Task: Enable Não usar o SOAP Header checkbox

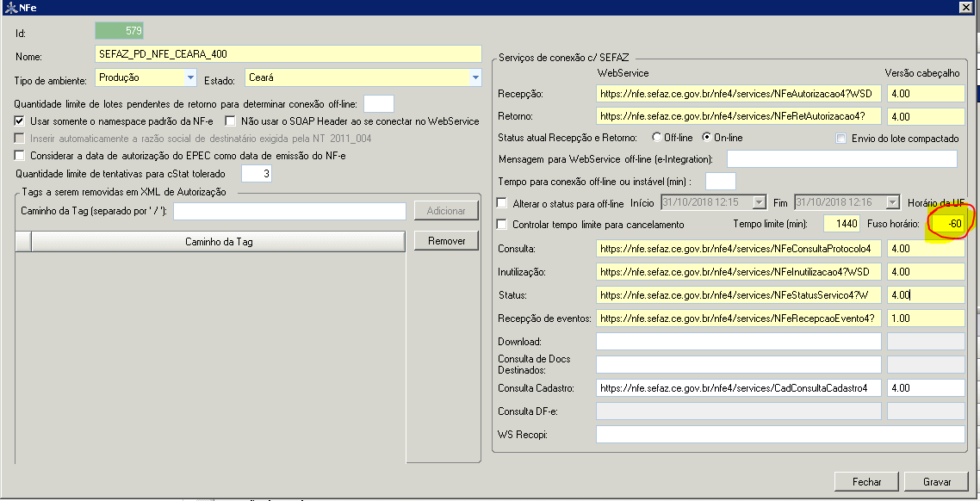Action: coord(229,121)
